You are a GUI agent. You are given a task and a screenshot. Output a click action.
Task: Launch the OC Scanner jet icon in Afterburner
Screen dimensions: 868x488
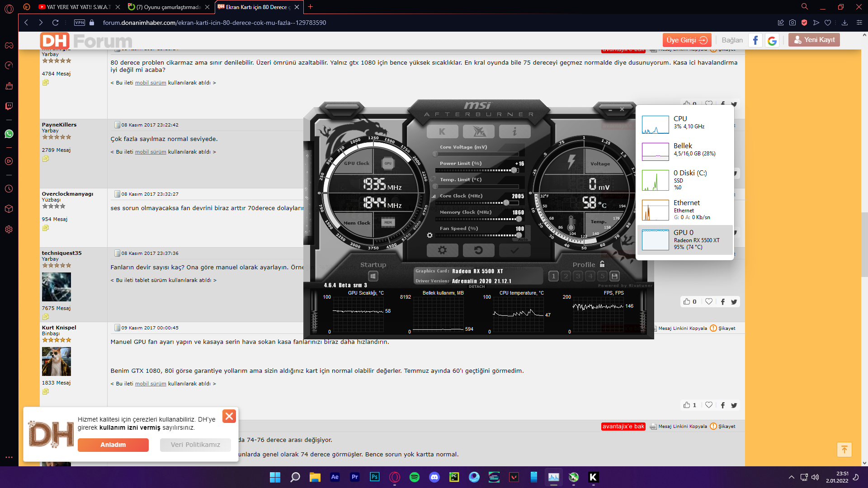(x=479, y=131)
